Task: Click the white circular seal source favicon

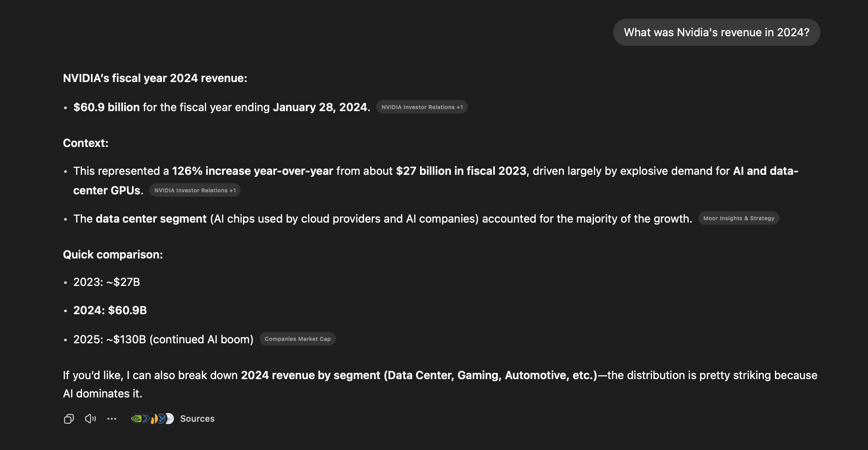Action: pyautogui.click(x=170, y=419)
